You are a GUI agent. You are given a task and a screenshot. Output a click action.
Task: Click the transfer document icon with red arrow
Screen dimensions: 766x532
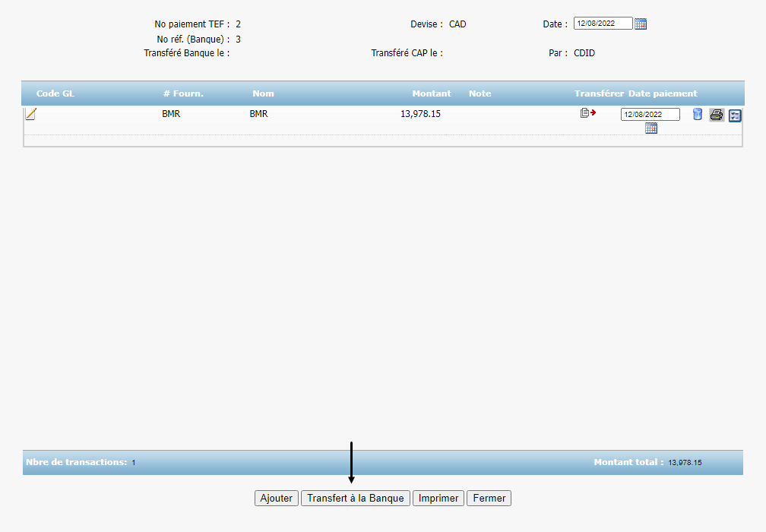tap(587, 113)
